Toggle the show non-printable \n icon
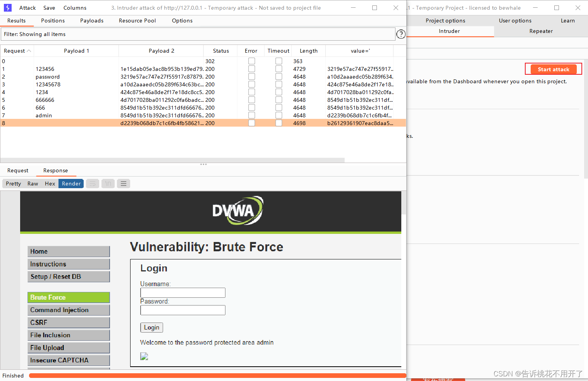This screenshot has height=381, width=588. 108,184
